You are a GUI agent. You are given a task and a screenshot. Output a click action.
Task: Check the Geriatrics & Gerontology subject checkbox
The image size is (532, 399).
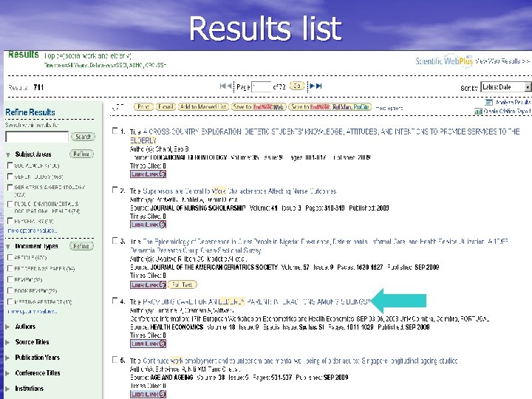[x=10, y=187]
